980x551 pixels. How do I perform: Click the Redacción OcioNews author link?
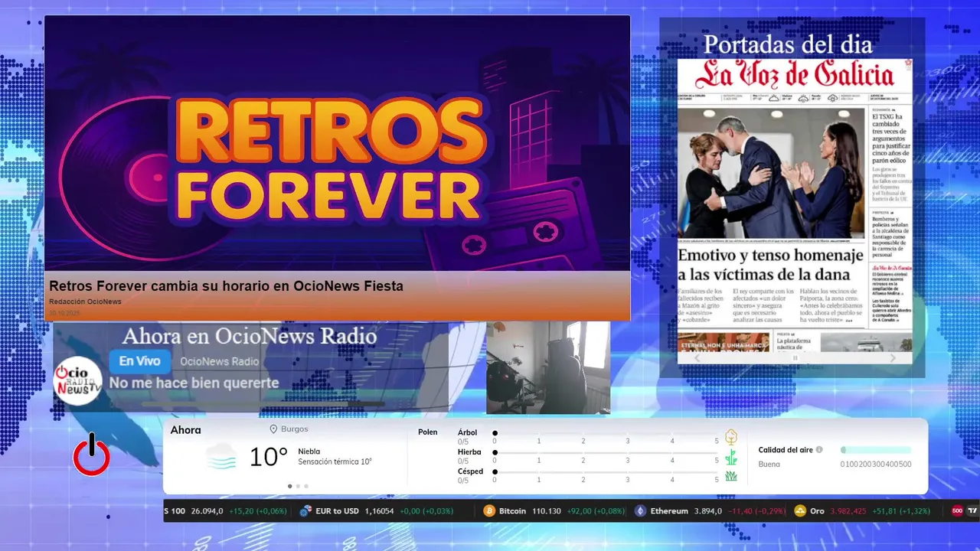[85, 302]
